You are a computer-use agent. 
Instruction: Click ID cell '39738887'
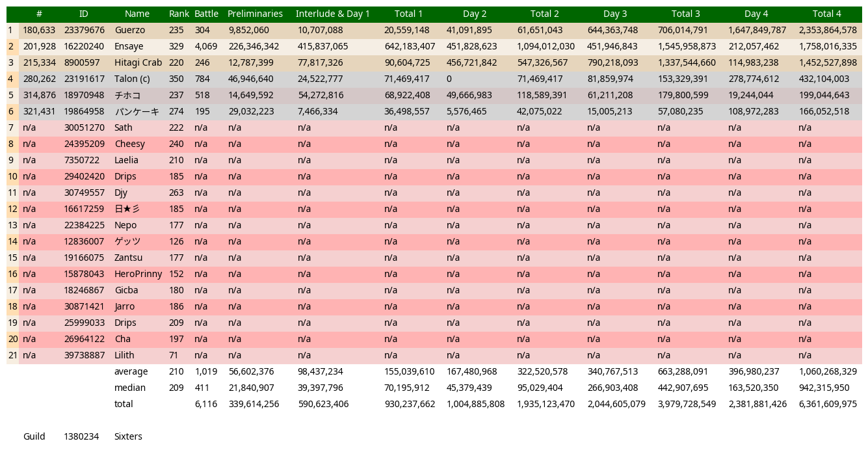pyautogui.click(x=84, y=355)
